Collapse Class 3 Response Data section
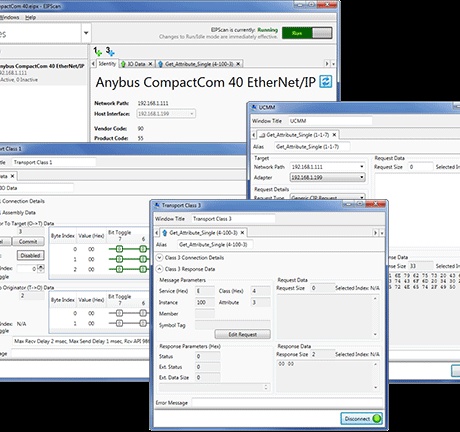The height and width of the screenshot is (432, 460). pyautogui.click(x=159, y=269)
